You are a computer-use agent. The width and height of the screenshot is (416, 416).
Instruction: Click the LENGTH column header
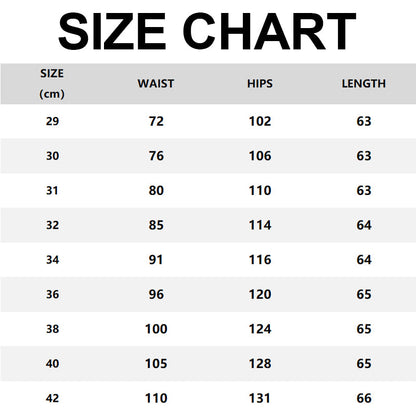(x=364, y=83)
